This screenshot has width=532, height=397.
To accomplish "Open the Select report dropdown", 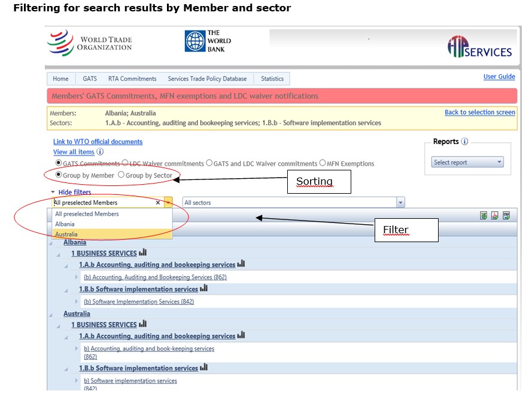I will pos(467,162).
